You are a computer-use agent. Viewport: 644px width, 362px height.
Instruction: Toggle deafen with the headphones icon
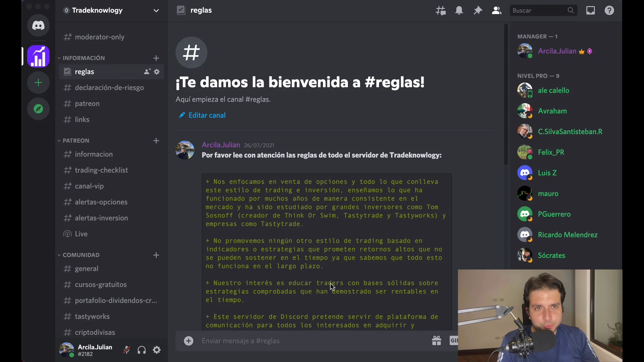coord(142,350)
